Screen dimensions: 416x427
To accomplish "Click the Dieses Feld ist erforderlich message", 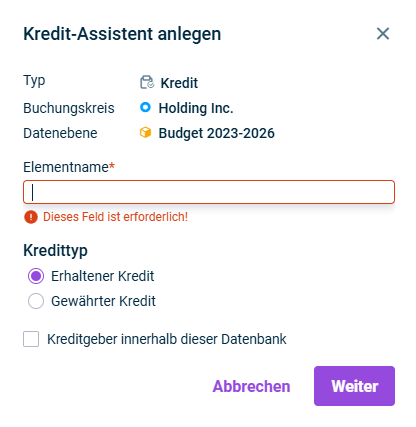I will click(x=116, y=217).
